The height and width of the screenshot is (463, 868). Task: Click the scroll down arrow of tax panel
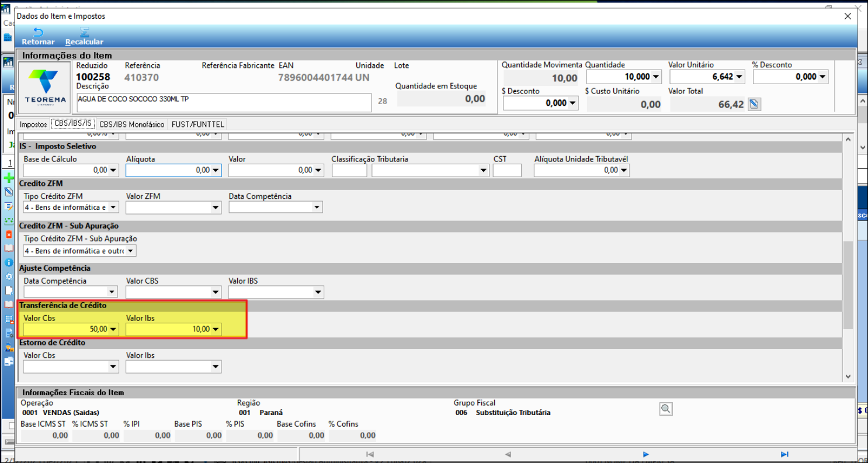tap(847, 377)
